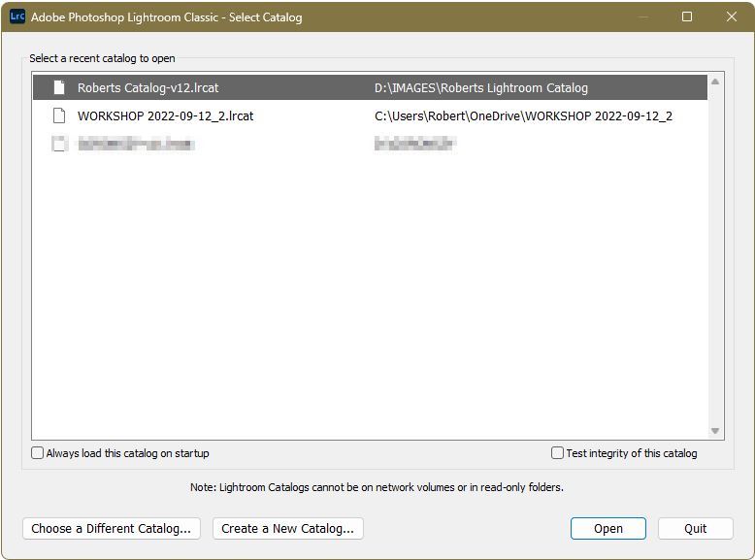755x560 pixels.
Task: Click the Lrc app icon in title bar
Action: 17,16
